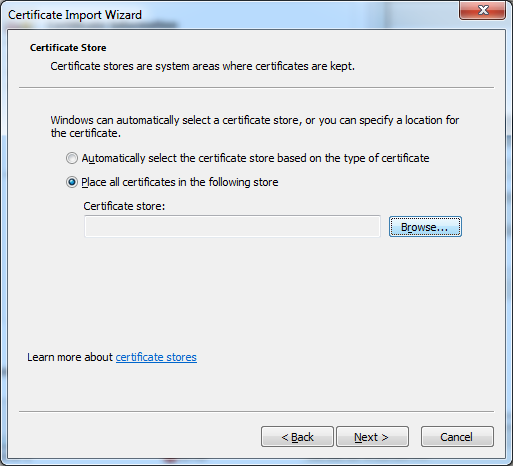The width and height of the screenshot is (513, 466).
Task: Click the "based on the type of certificate" label text
Action: [353, 158]
